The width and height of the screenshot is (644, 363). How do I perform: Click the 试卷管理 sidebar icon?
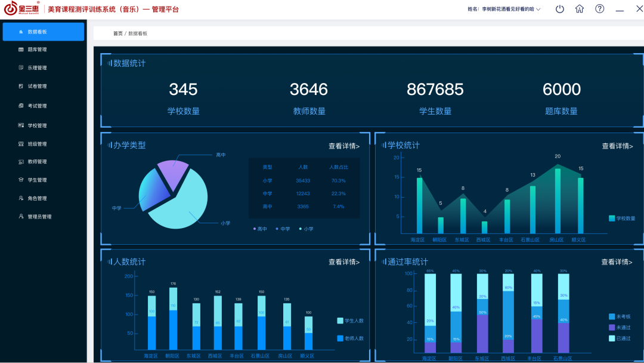pos(21,86)
